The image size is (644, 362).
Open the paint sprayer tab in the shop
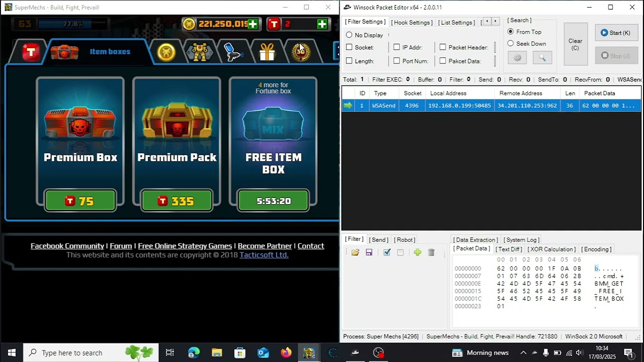click(233, 52)
